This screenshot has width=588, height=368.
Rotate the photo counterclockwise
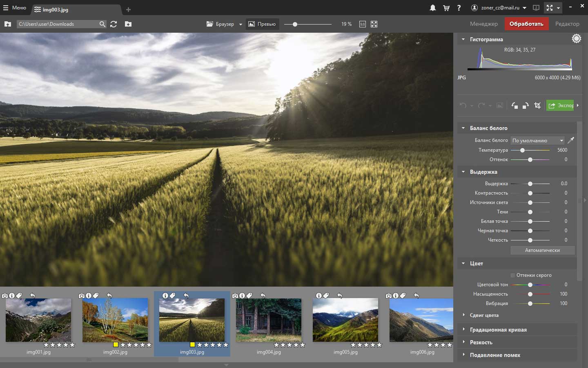[514, 105]
